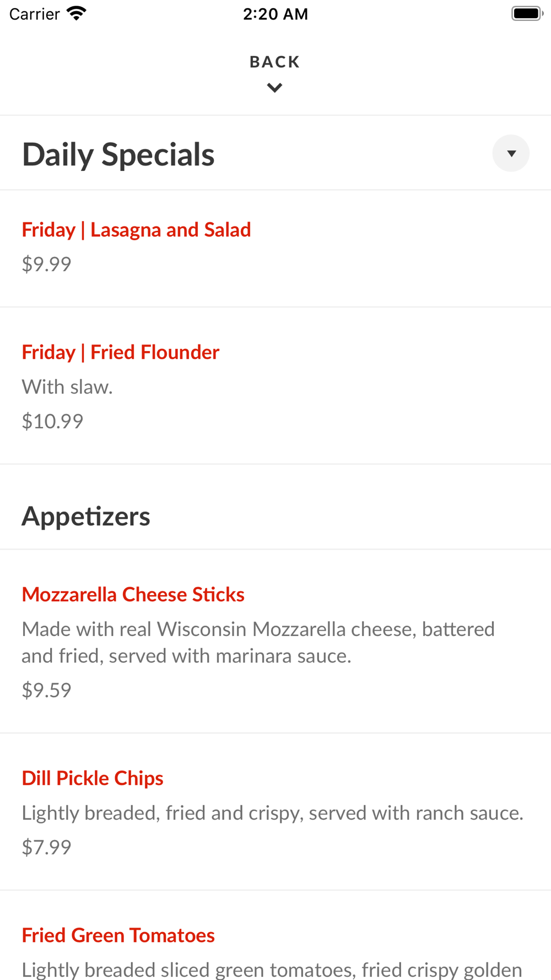551x980 pixels.
Task: Tap the Dill Pickle Chips description
Action: [272, 813]
